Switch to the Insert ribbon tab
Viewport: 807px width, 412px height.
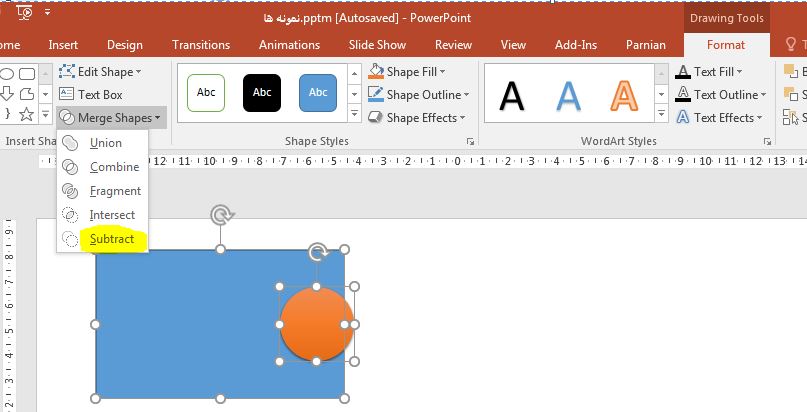pyautogui.click(x=63, y=45)
